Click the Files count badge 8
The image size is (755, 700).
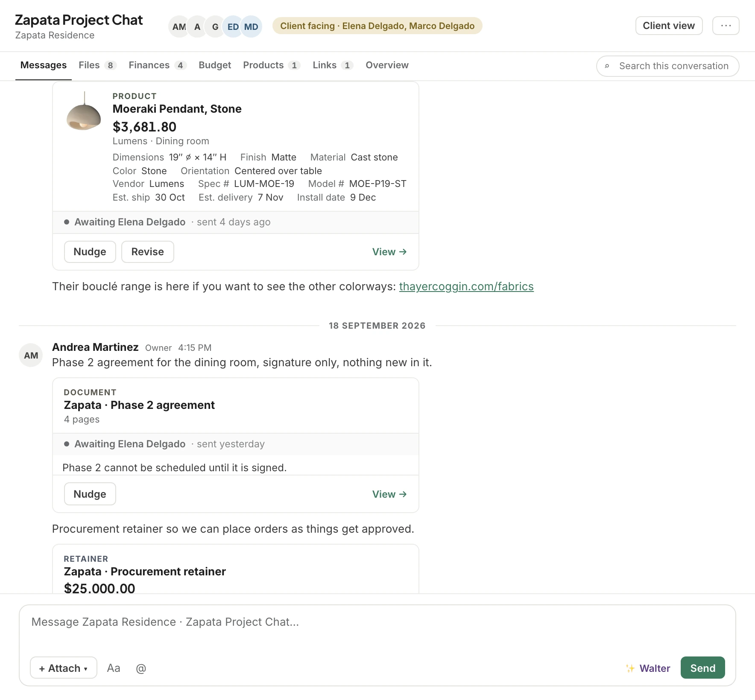110,65
